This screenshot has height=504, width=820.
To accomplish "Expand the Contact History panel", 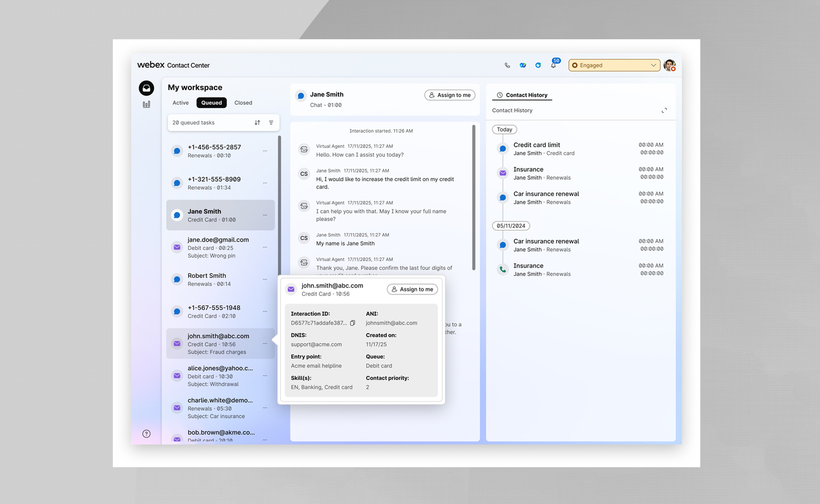I will click(664, 110).
